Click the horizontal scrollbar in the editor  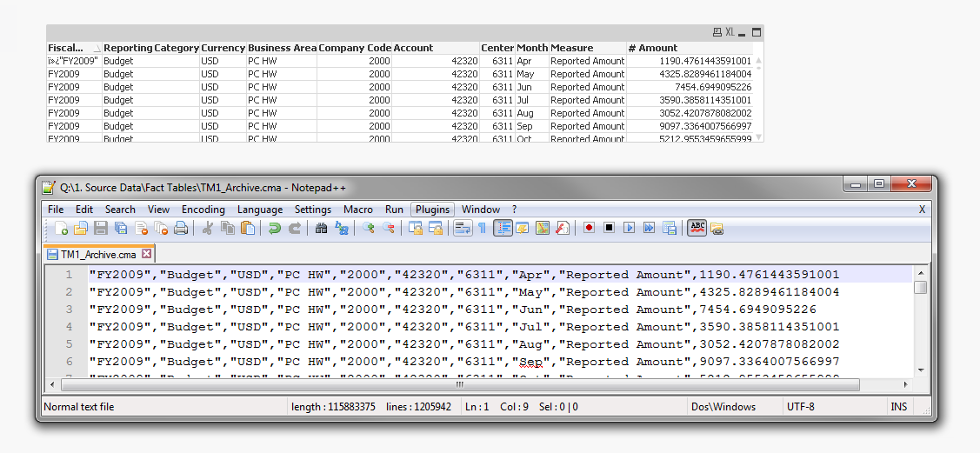click(460, 384)
